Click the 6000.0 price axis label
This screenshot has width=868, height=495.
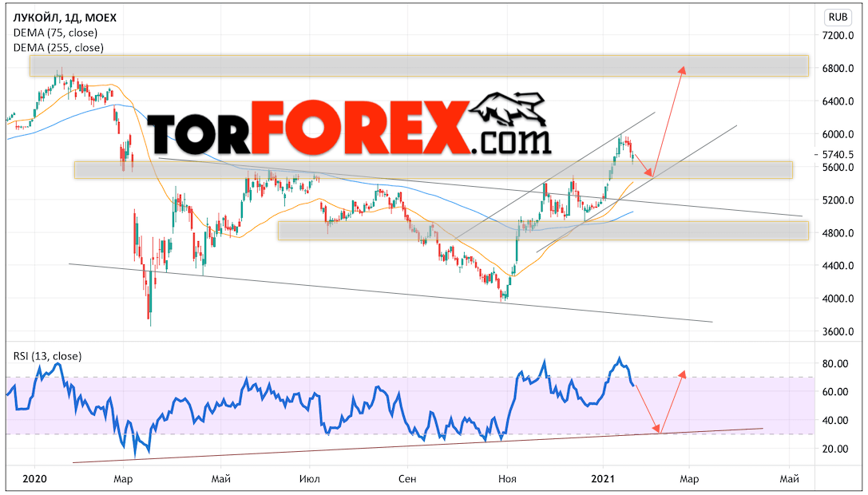(x=838, y=134)
